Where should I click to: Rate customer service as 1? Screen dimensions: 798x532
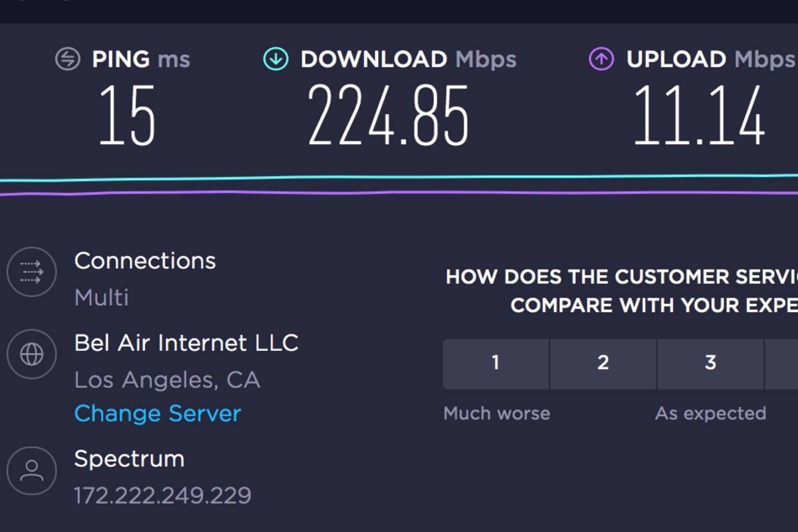(495, 364)
